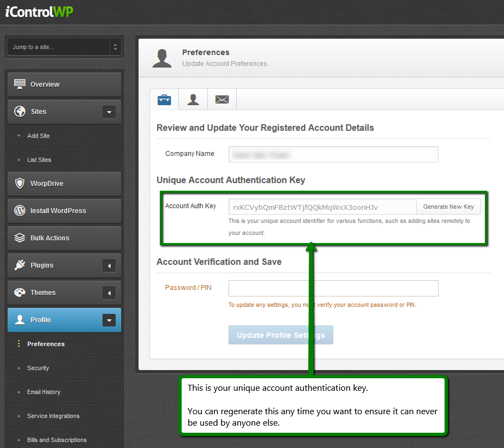
Task: Open the briefcase tab
Action: [164, 99]
